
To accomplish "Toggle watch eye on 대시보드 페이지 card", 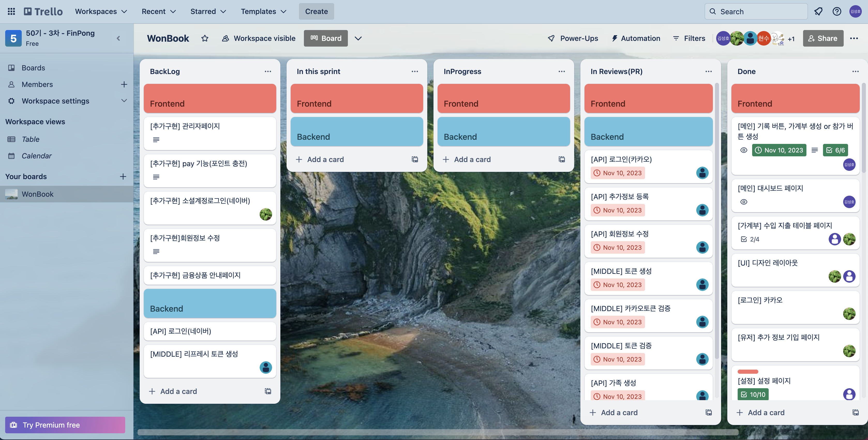I will pos(744,202).
